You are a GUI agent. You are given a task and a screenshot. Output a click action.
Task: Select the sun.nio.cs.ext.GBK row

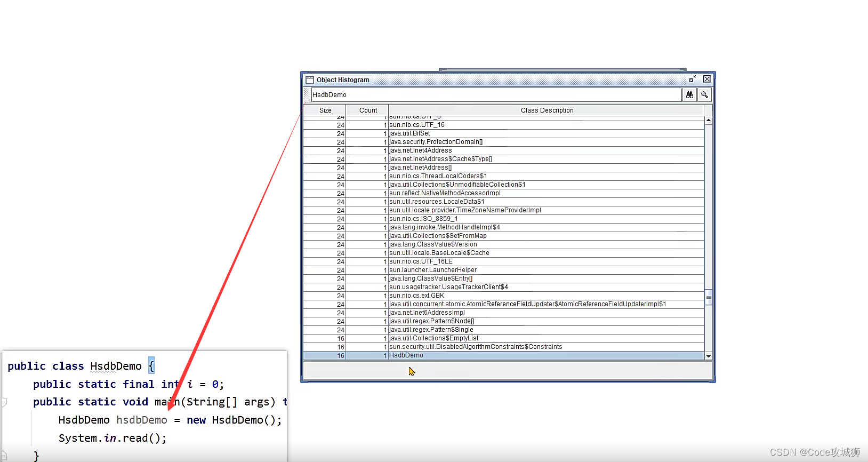pos(504,296)
